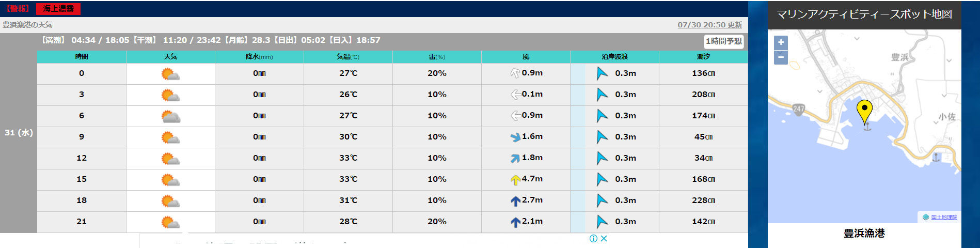Click the 07/30 20:50 更新 link
Image resolution: width=980 pixels, height=248 pixels.
coord(709,25)
